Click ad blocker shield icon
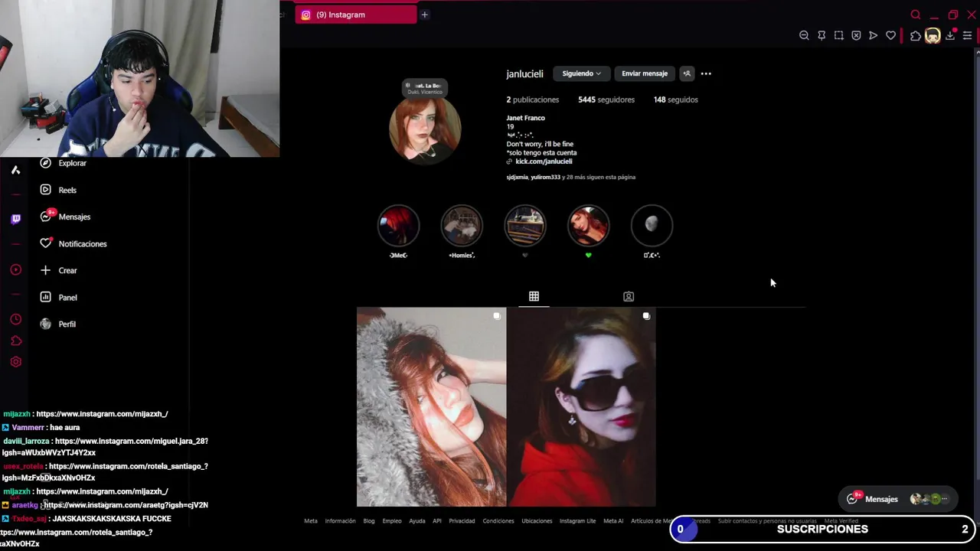980x551 pixels. click(x=856, y=35)
